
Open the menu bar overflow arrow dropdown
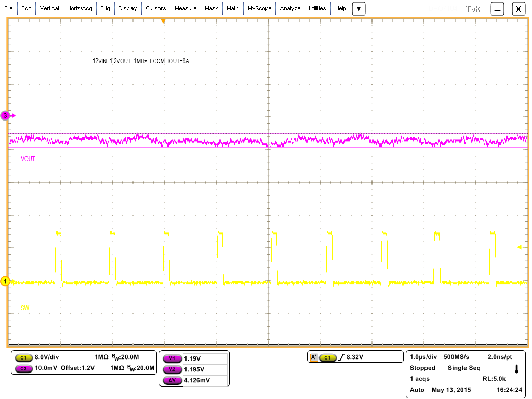358,8
